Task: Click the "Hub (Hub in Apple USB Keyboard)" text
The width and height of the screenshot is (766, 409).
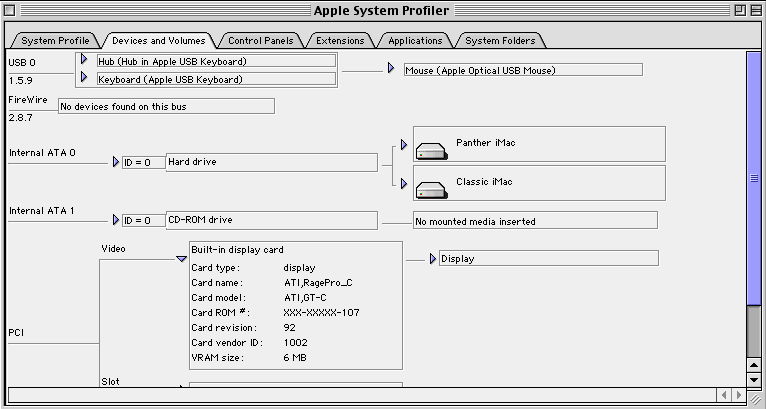Action: 172,62
